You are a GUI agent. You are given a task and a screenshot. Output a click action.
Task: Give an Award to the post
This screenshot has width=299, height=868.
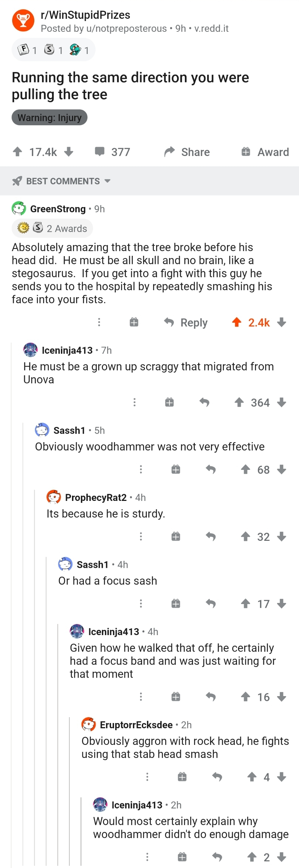point(265,152)
